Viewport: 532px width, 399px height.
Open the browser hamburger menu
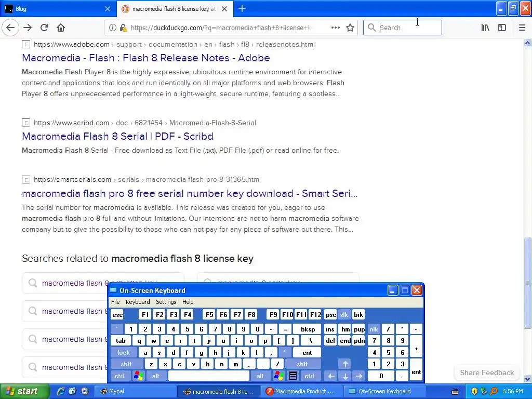pos(522,28)
